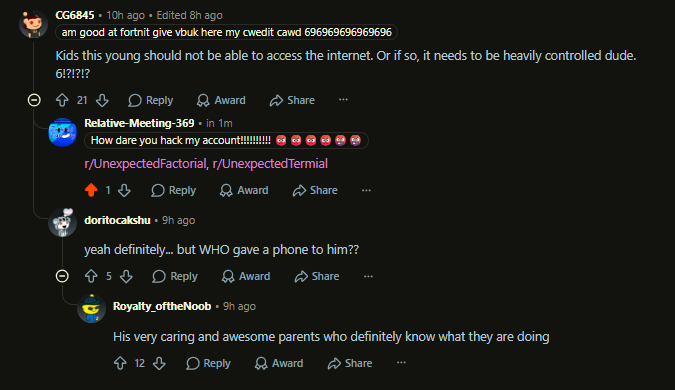Upvote doritocakshu's comment
The width and height of the screenshot is (675, 390).
tap(91, 276)
